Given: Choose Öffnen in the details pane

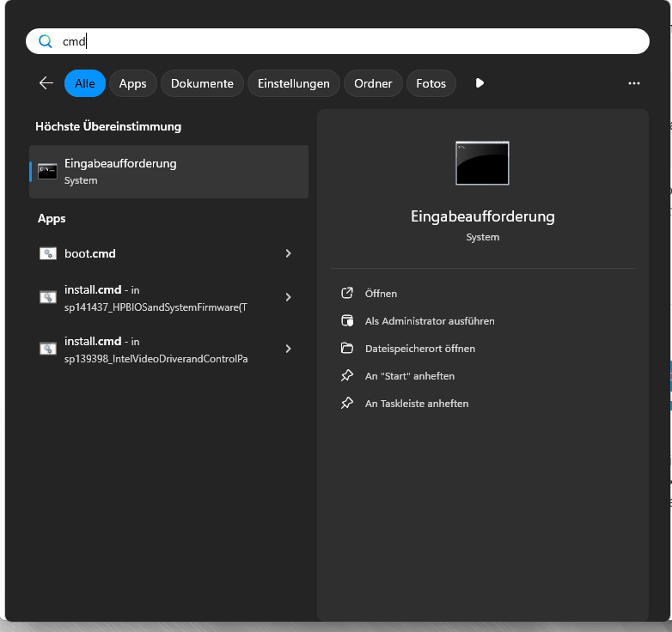Looking at the screenshot, I should (x=381, y=294).
